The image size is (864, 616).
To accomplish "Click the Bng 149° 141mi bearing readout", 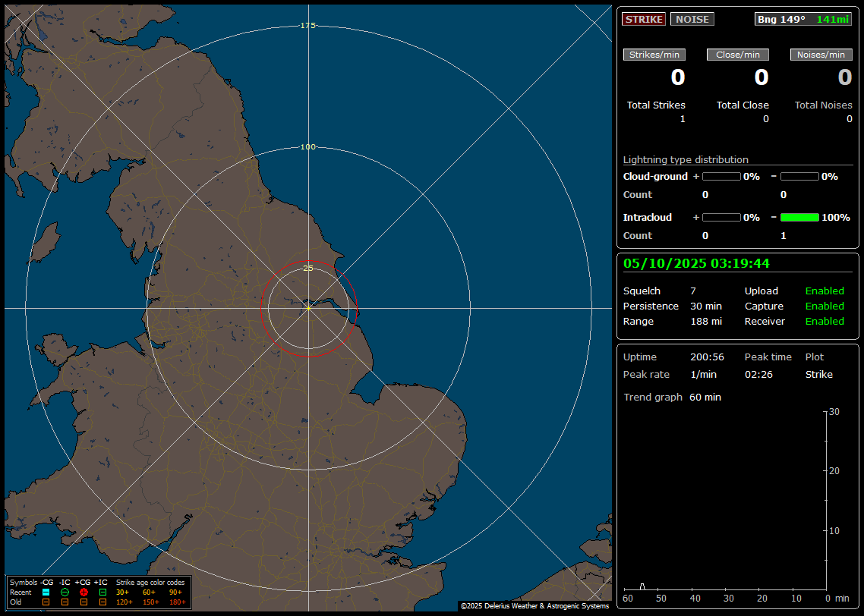I will [x=803, y=20].
